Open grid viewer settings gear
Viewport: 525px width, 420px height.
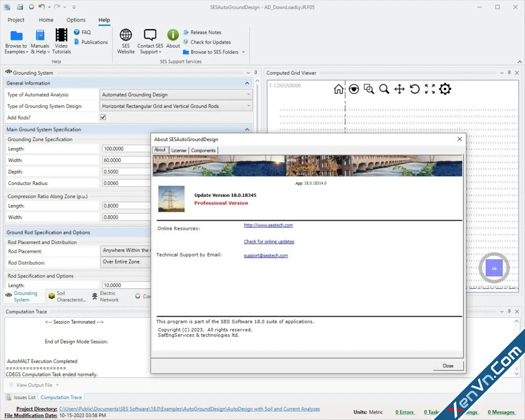pos(445,89)
